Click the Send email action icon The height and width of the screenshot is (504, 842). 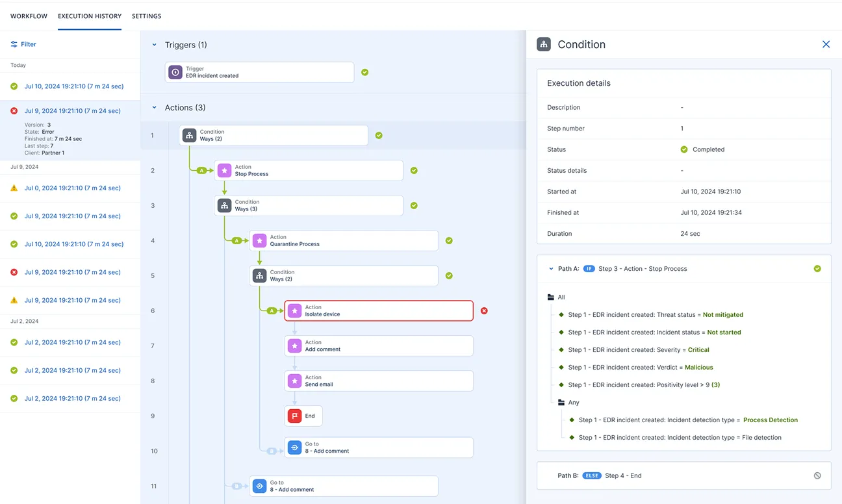(294, 381)
